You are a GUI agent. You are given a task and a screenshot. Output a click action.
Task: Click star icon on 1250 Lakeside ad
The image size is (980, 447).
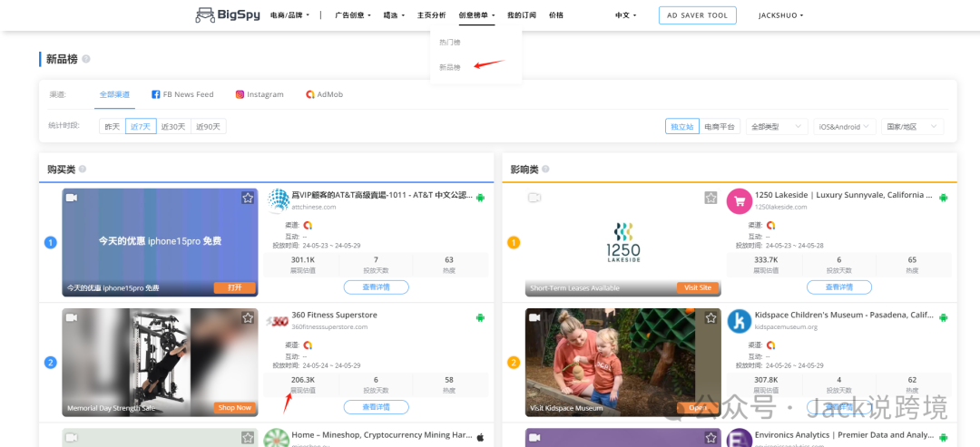click(710, 198)
